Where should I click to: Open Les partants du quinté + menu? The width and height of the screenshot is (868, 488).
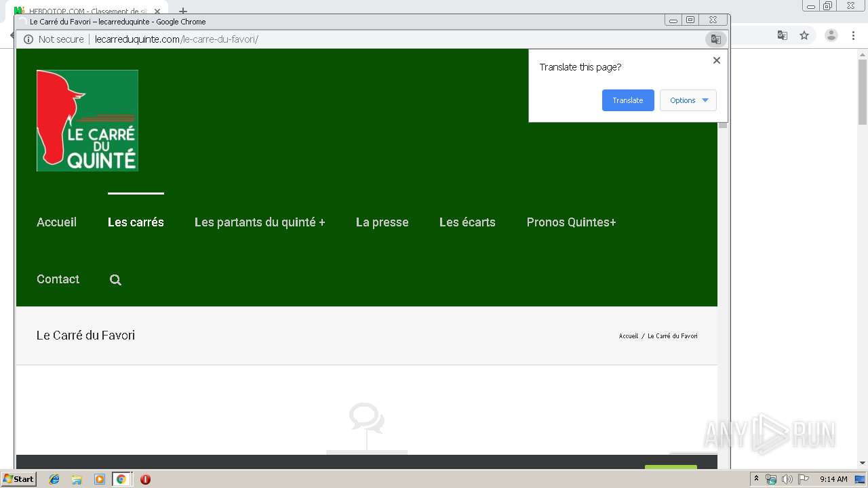click(260, 222)
